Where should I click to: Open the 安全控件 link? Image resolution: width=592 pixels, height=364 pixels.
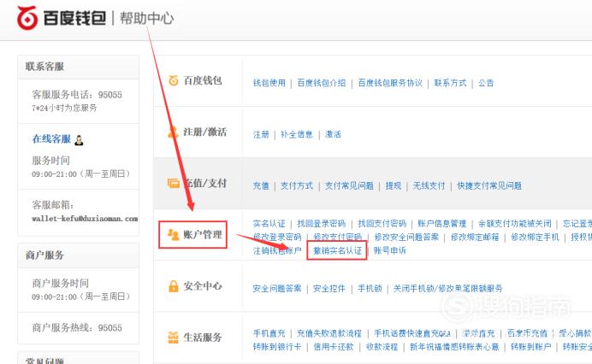(329, 289)
